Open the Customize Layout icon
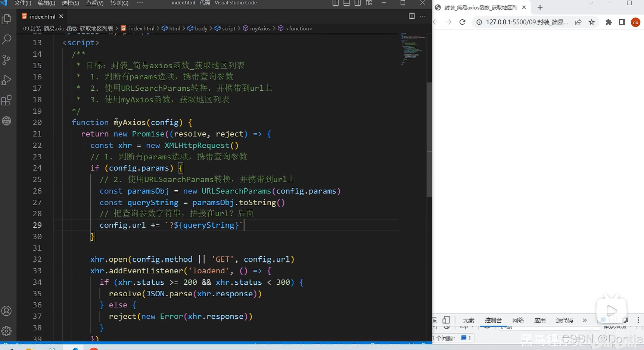 (369, 3)
